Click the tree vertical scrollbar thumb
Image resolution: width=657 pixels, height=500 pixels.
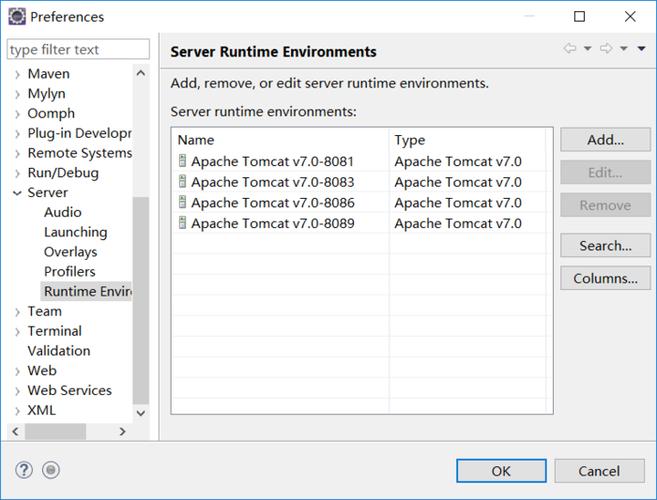(141, 300)
